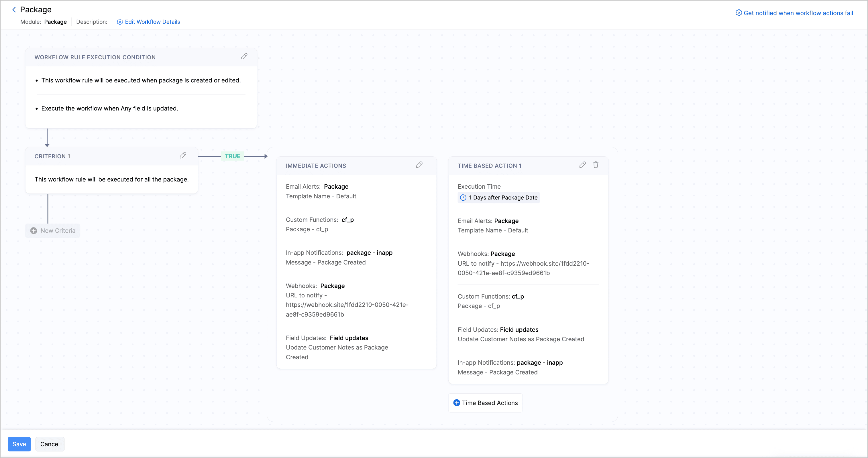Save the workflow

pos(19,444)
